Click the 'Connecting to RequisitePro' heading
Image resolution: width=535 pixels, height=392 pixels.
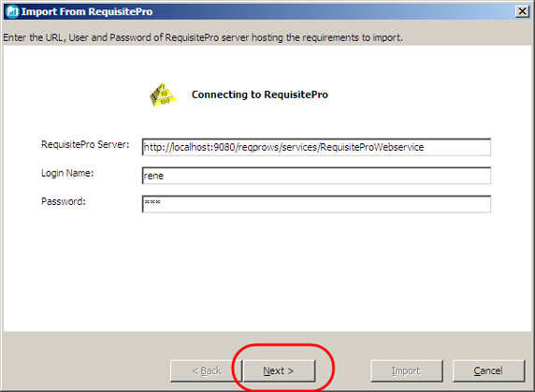point(260,94)
